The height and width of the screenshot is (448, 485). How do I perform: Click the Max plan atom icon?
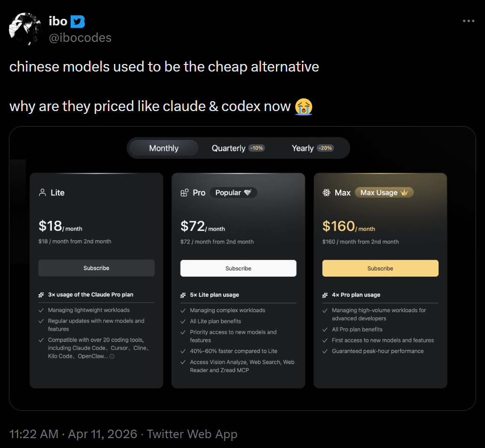point(326,193)
